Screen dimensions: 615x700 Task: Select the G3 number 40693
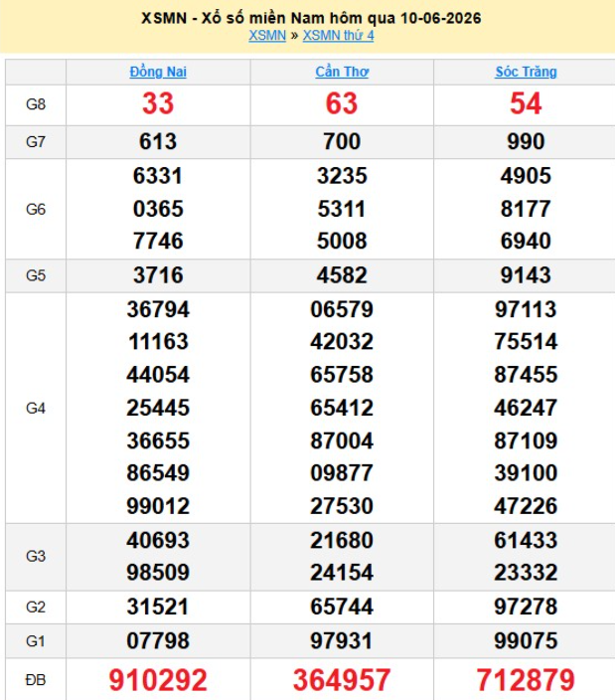(158, 541)
